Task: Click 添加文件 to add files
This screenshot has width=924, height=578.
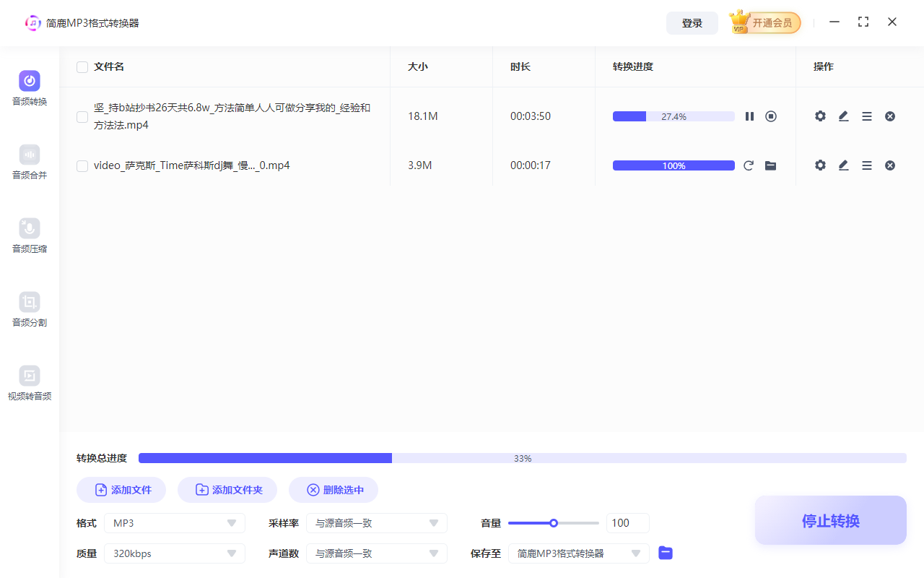Action: (121, 489)
